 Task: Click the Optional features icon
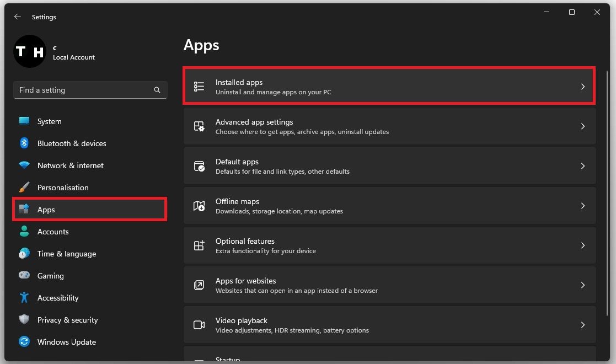pyautogui.click(x=199, y=245)
